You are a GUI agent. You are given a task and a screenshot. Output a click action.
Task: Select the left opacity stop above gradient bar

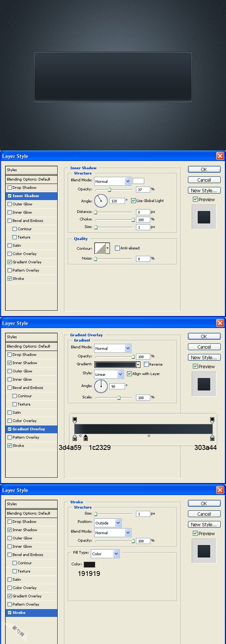coord(75,420)
